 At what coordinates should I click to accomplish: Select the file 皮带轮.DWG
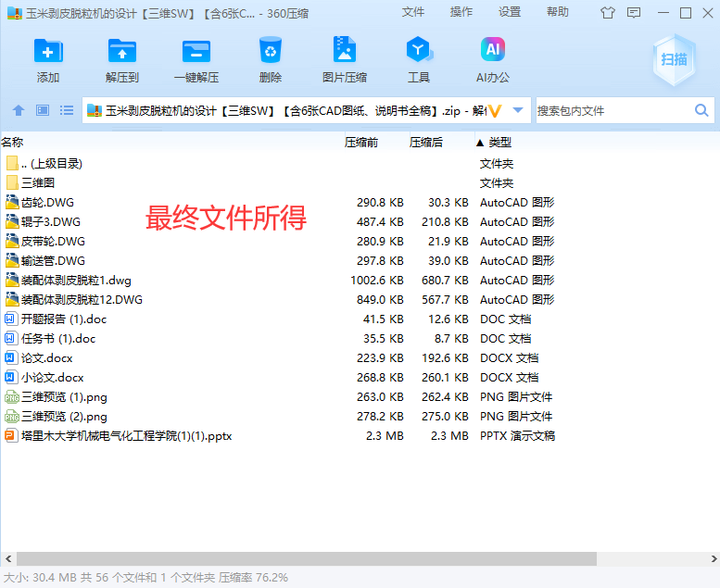[53, 241]
